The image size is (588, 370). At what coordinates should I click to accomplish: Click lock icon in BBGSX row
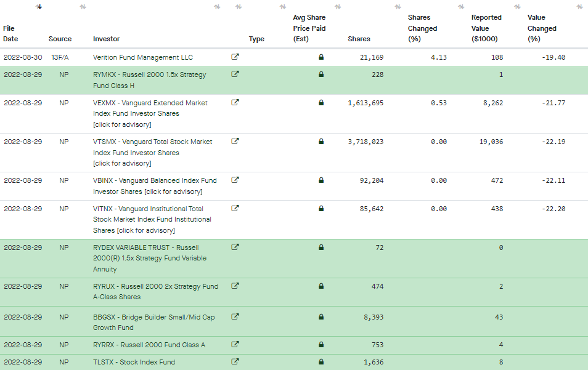pos(321,317)
